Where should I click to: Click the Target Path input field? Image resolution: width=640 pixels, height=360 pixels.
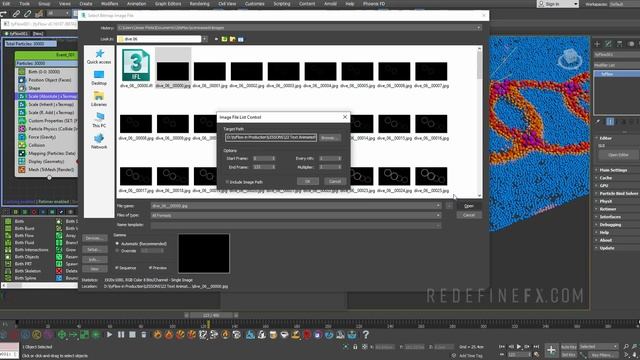pos(271,138)
